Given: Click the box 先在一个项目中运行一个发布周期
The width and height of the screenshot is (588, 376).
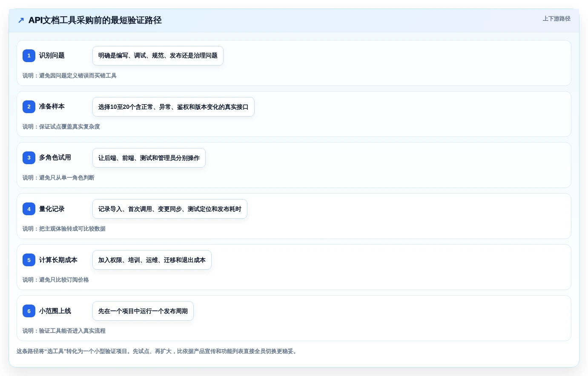Looking at the screenshot, I should click(143, 311).
